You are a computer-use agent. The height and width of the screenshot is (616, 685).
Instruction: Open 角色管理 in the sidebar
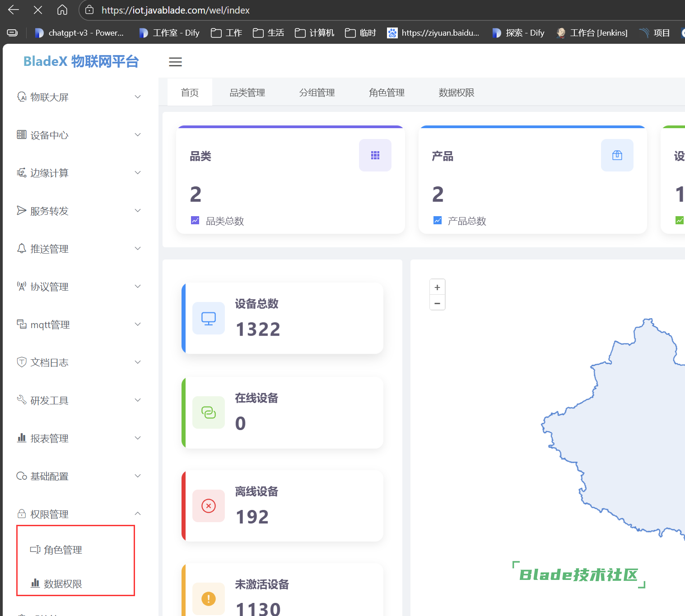(x=63, y=550)
